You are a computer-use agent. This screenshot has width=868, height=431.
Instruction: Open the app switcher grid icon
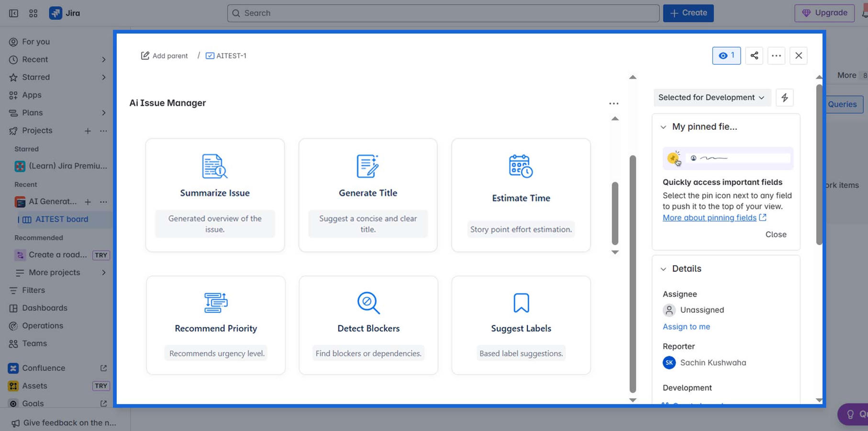(x=33, y=13)
